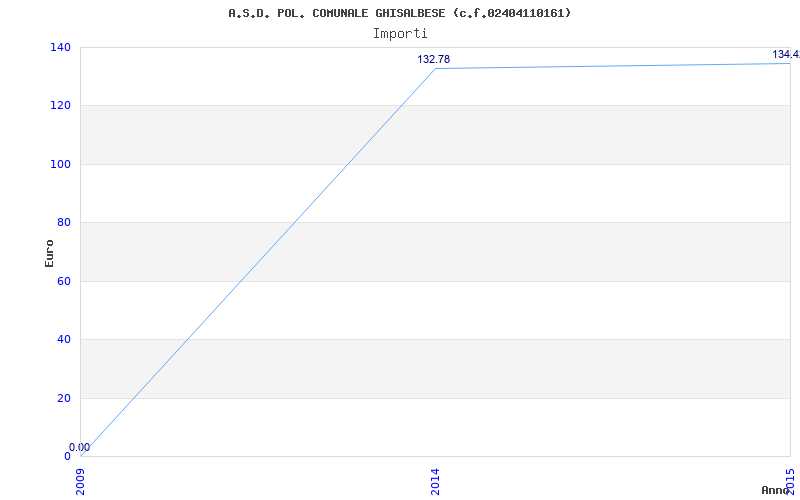The image size is (800, 500).
Task: Click the 2009 year axis label
Action: 81,481
